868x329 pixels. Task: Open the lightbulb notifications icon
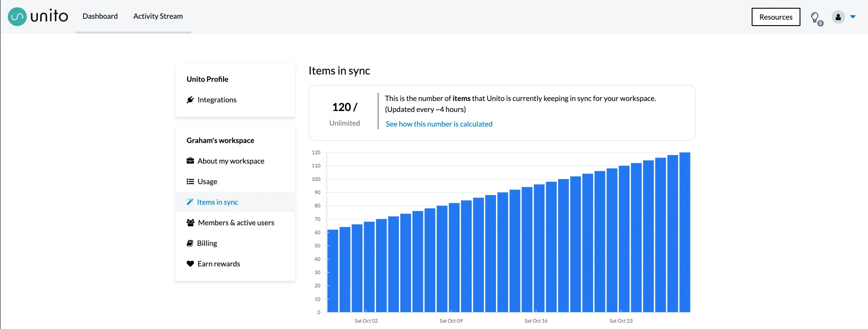(815, 17)
